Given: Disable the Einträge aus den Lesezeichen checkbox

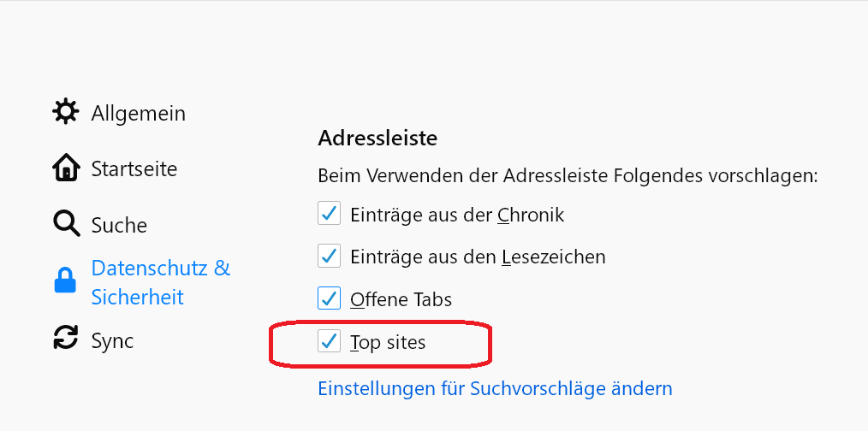Looking at the screenshot, I should (x=330, y=255).
